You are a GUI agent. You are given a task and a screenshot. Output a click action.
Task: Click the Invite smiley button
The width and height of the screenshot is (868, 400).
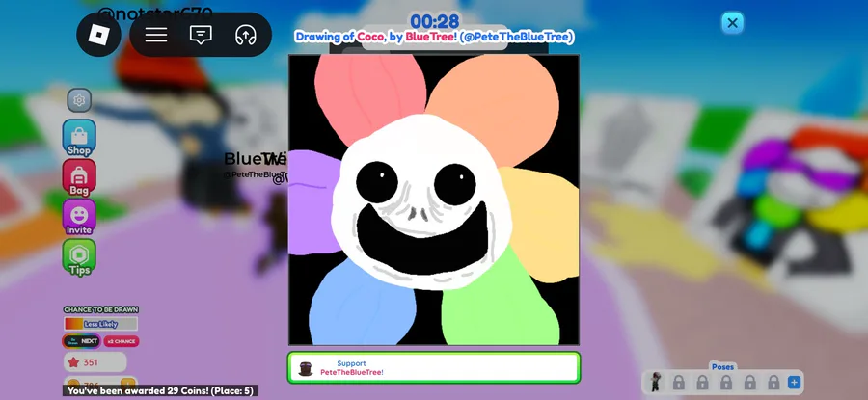(x=79, y=218)
